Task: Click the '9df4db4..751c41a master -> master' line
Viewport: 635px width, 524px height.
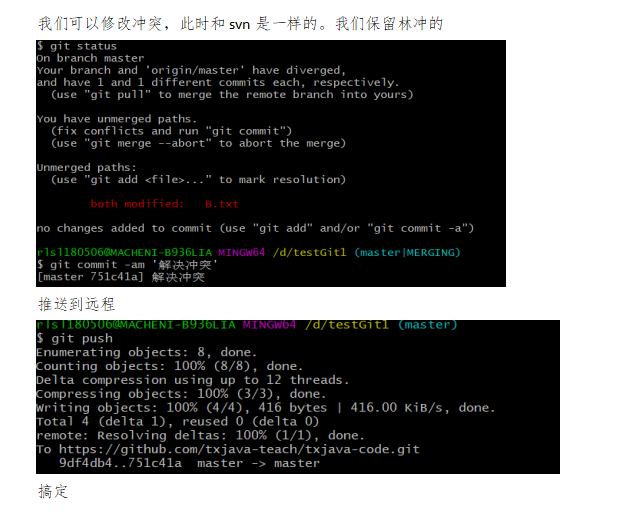Action: (189, 463)
